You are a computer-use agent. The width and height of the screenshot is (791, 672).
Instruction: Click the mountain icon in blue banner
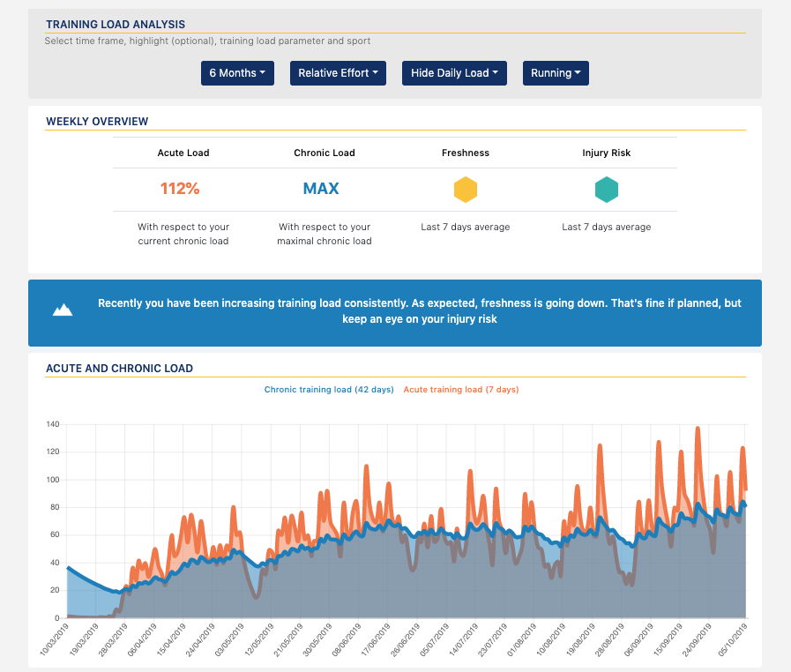(x=63, y=310)
